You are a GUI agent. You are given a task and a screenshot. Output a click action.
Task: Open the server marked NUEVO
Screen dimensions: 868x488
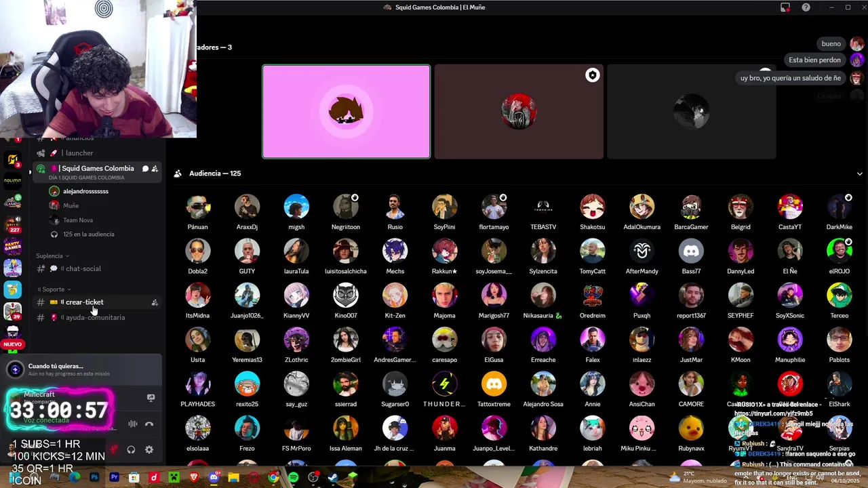12,333
